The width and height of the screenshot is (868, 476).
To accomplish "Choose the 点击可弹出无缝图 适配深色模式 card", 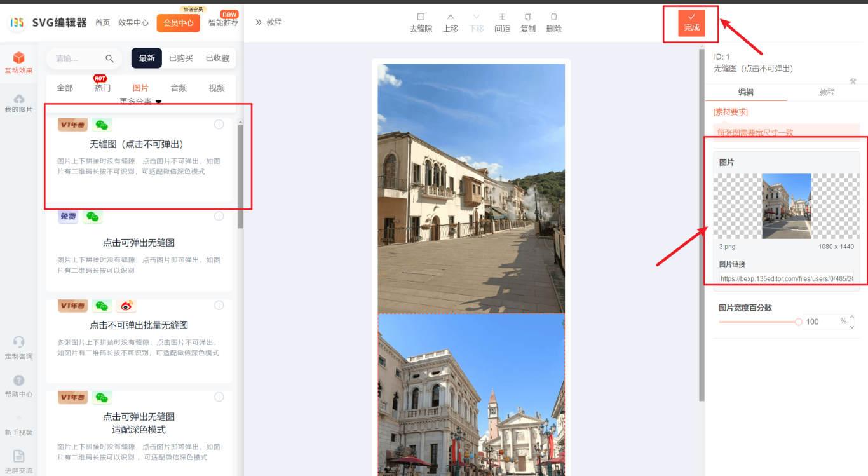I will pyautogui.click(x=139, y=432).
